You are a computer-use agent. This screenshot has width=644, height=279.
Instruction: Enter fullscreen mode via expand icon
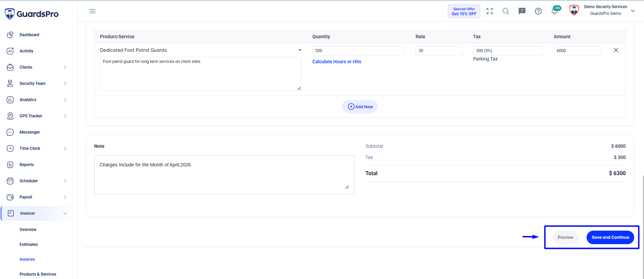click(490, 11)
